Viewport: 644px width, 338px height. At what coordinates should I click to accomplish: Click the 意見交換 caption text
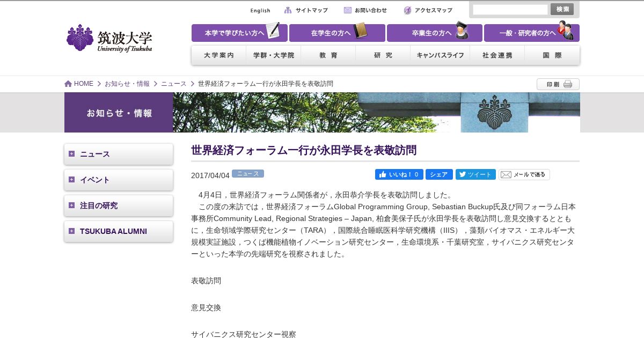click(206, 307)
